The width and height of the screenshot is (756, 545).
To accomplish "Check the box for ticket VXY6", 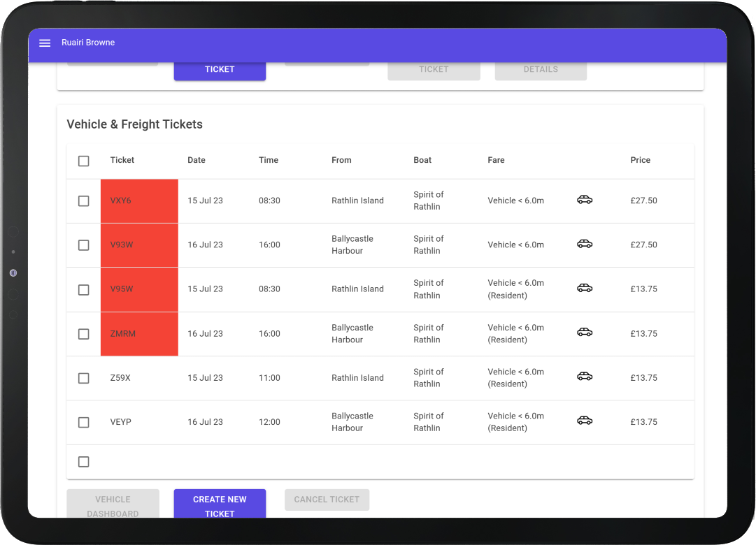I will pyautogui.click(x=84, y=201).
